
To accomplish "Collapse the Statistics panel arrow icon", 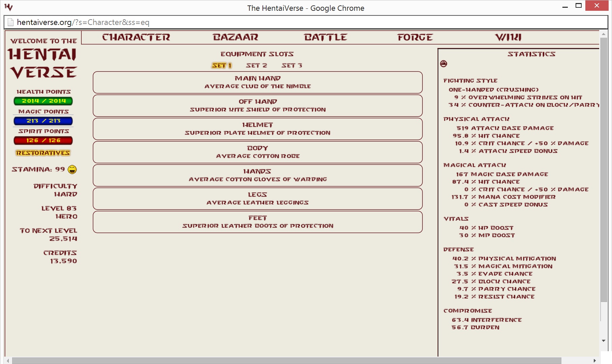I will click(444, 64).
